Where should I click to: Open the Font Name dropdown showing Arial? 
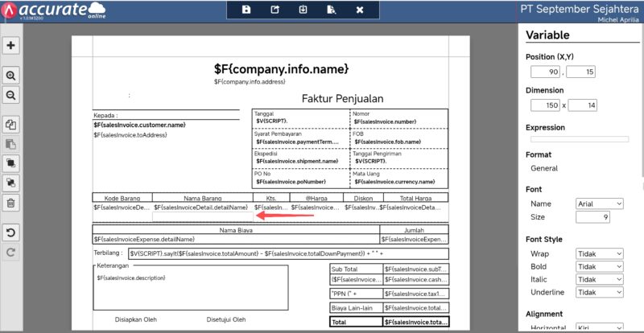coord(600,204)
